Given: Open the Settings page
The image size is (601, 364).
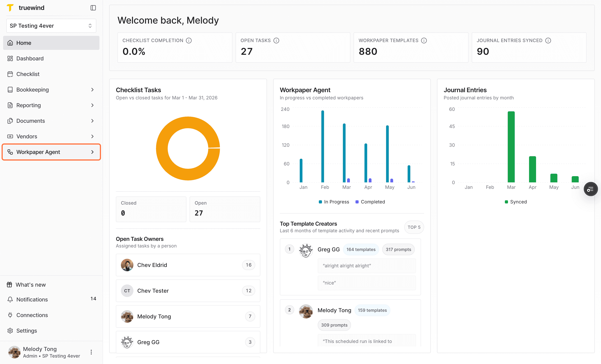Looking at the screenshot, I should (51, 331).
